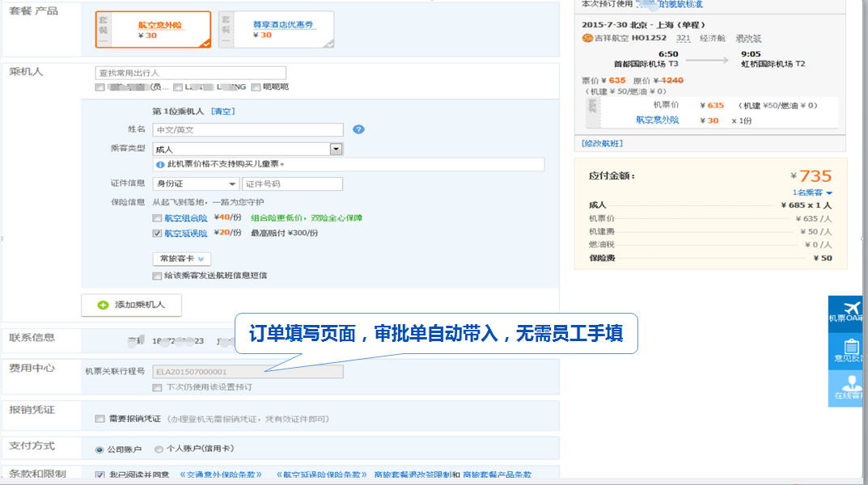Enable the 航空组合险 insurance checkbox

click(157, 218)
